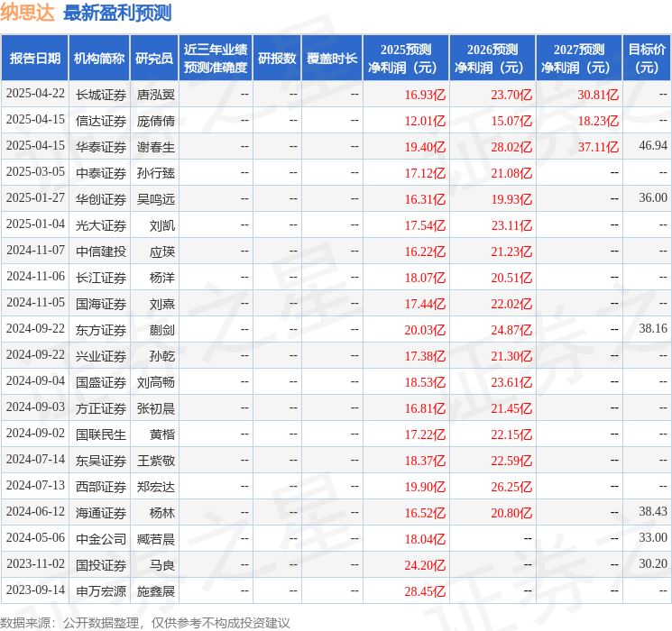Click the 纳思达 stock name title

coord(27,13)
